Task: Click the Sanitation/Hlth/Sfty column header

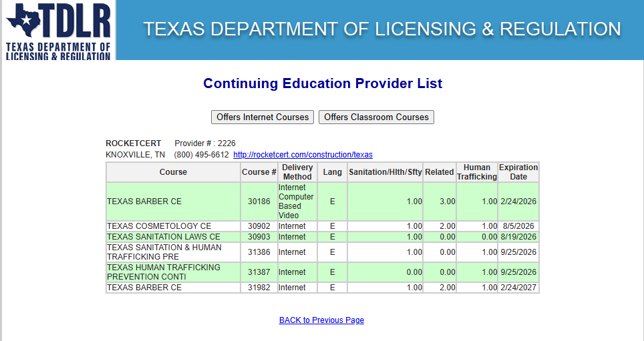Action: [x=385, y=172]
